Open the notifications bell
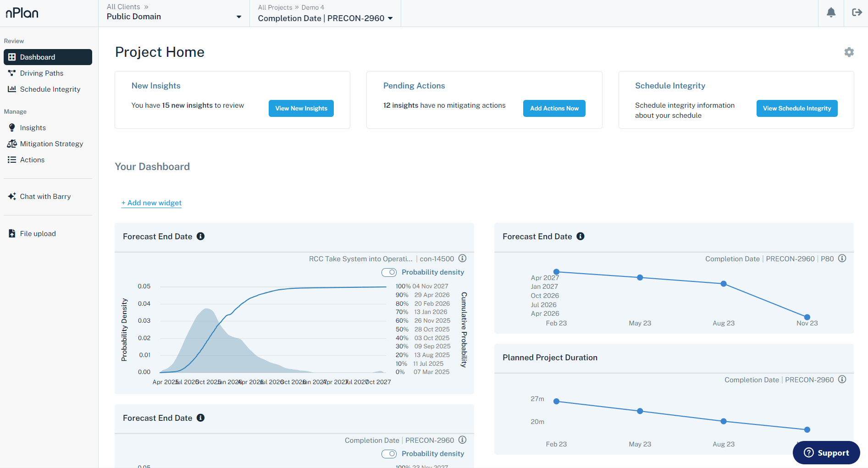Viewport: 868px width, 468px height. 831,13
